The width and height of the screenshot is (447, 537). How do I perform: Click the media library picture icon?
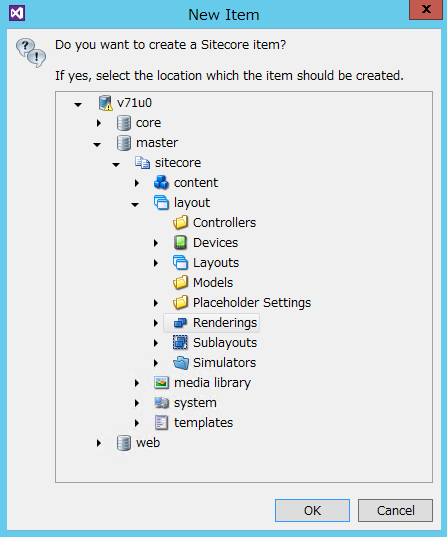point(161,383)
